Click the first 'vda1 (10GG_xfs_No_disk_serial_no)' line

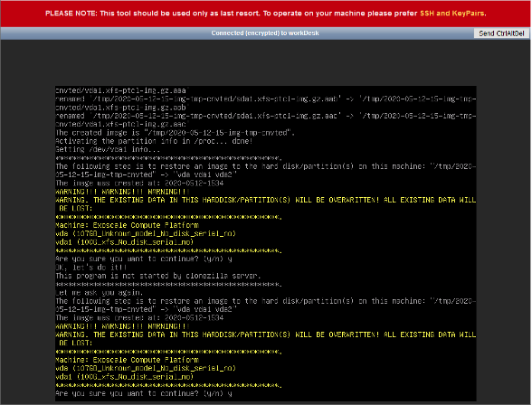125,242
